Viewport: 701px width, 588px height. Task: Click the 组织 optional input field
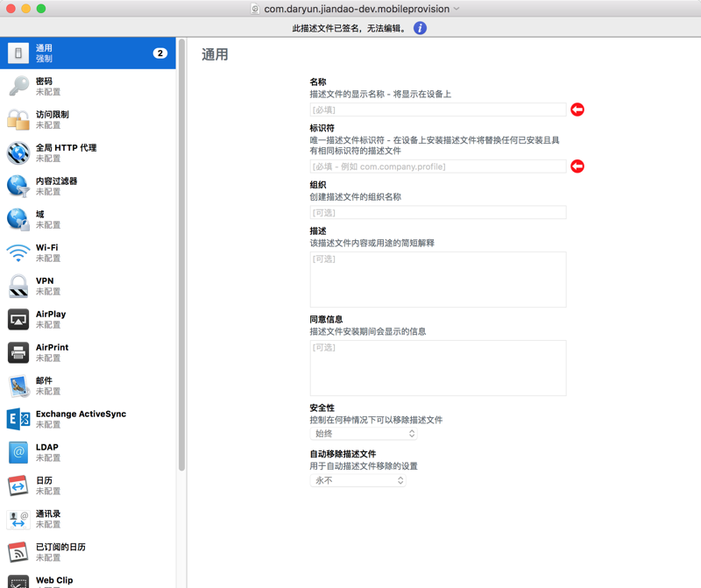click(x=438, y=212)
